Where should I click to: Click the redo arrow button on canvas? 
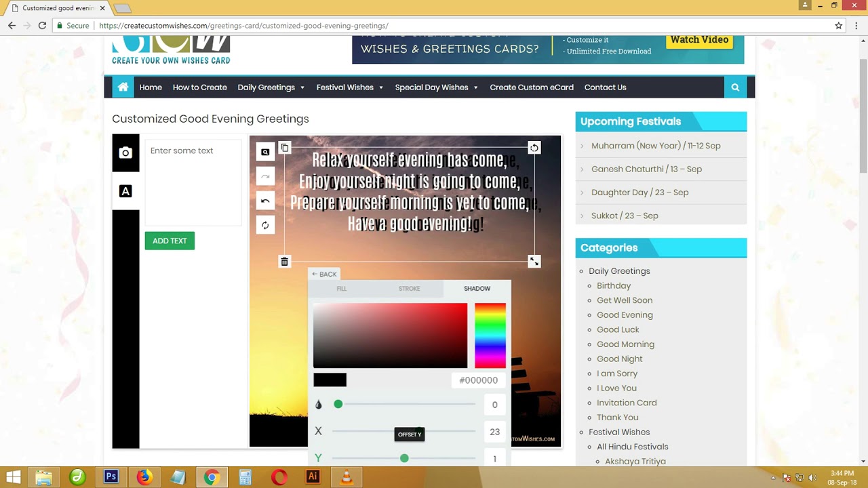(x=265, y=176)
